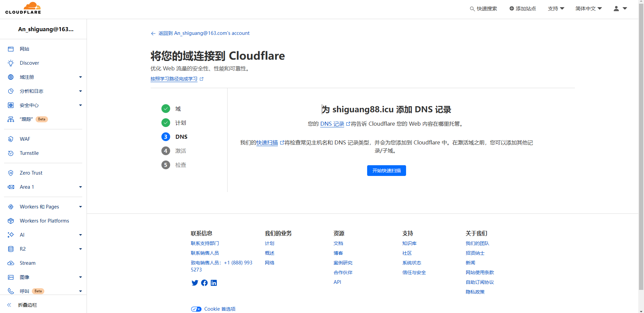Click the 安全中心 icon
Viewport: 644px width, 313px height.
tap(11, 105)
